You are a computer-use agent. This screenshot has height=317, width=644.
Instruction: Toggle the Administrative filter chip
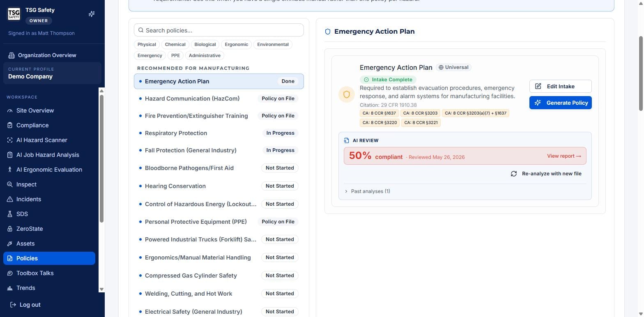205,55
